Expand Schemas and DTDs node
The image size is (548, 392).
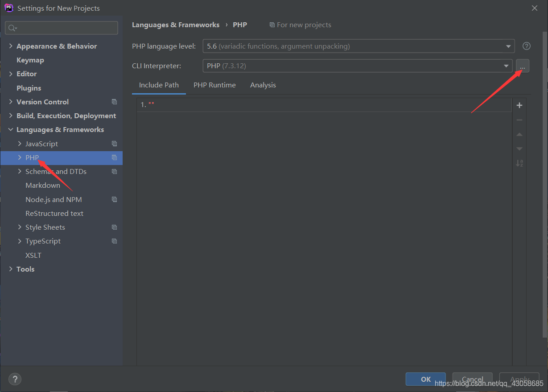[x=20, y=171]
